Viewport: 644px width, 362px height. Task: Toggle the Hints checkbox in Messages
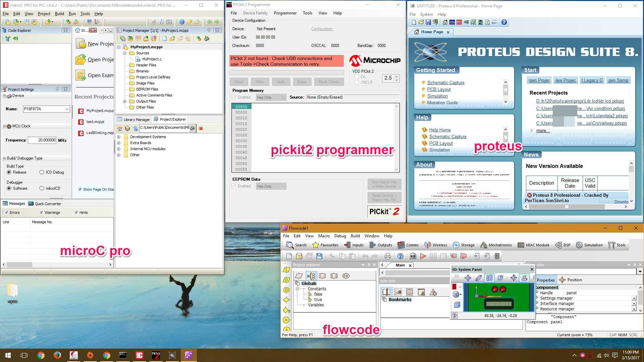tap(76, 213)
